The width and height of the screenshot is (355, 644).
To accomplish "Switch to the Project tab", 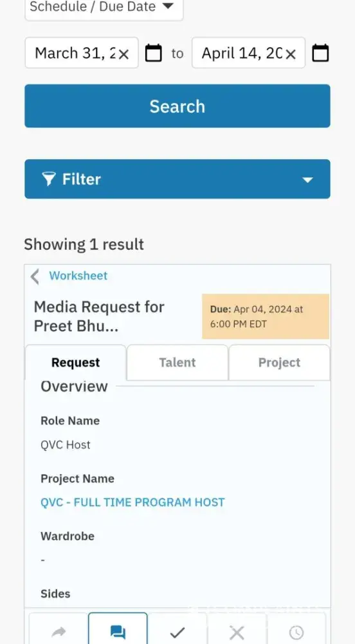I will [x=279, y=362].
